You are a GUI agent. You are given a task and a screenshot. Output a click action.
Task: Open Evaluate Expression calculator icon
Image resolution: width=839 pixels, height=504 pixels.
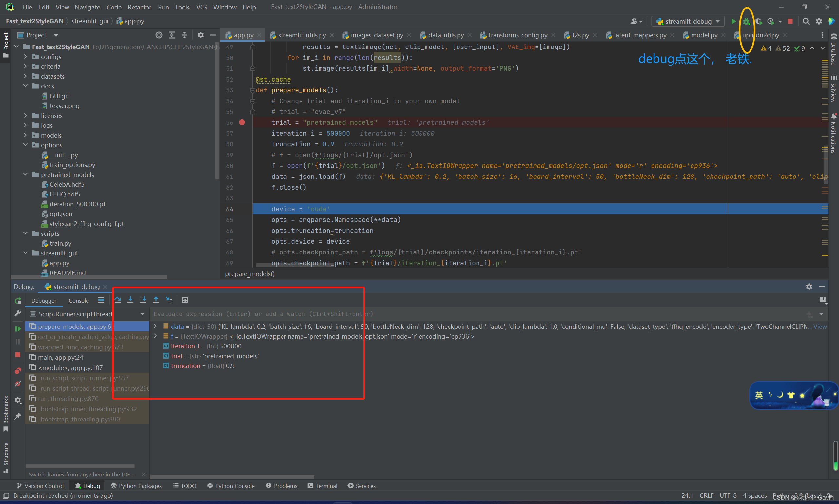tap(185, 300)
